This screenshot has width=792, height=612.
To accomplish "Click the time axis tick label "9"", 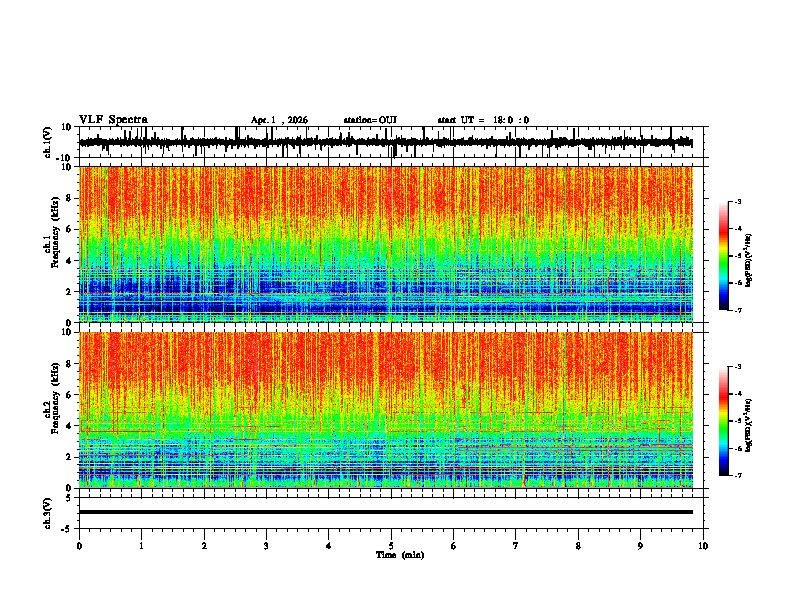I will tap(640, 546).
